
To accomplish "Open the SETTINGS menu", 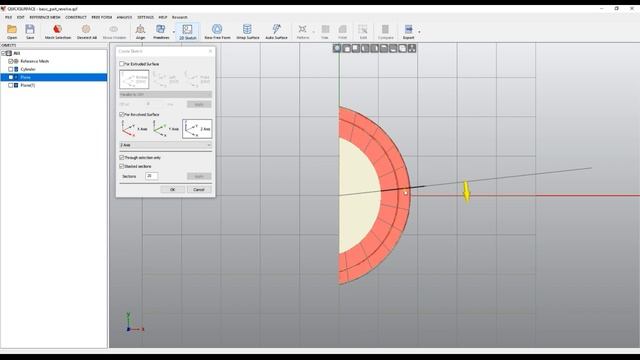I will (145, 17).
